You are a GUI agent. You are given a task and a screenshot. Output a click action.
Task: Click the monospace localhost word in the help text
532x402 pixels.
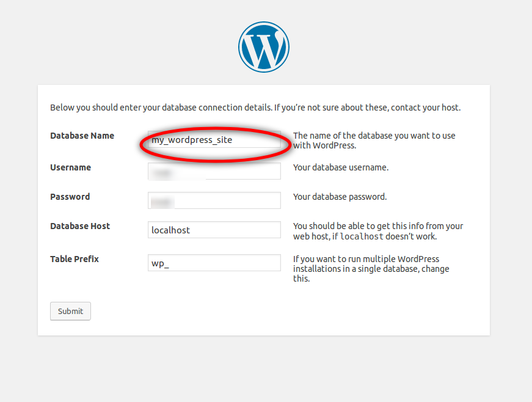pos(362,236)
